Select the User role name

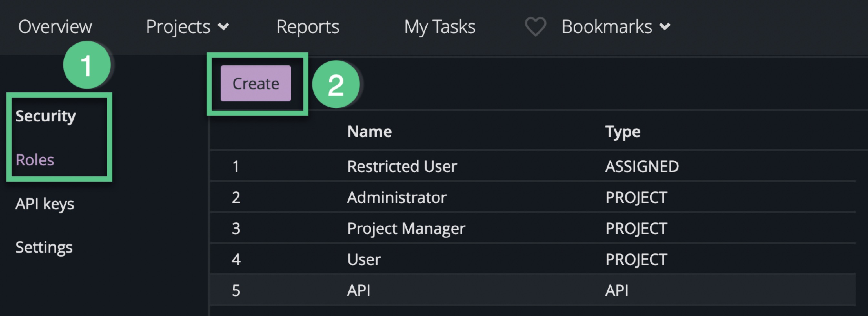click(364, 259)
